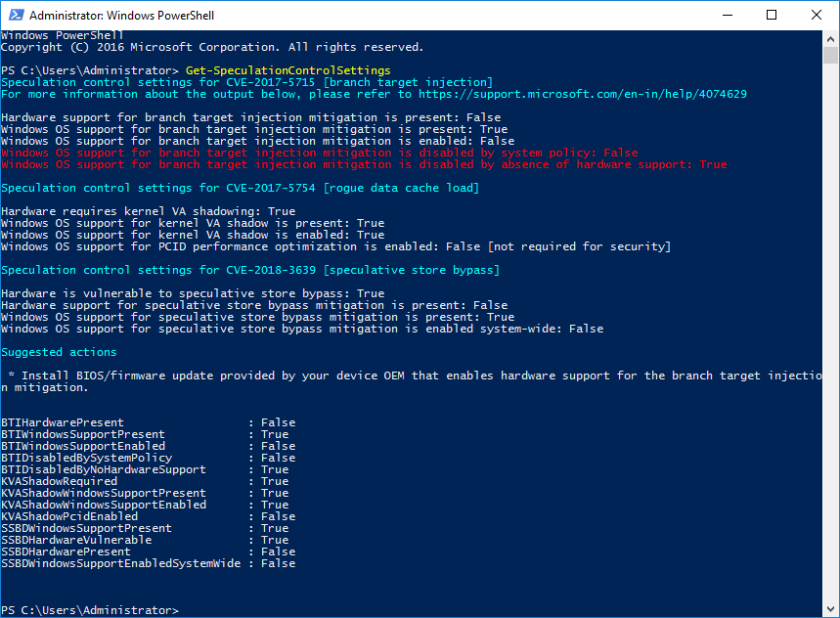Click the Get-SpeculationControlSettings command text
This screenshot has height=618, width=840.
pyautogui.click(x=288, y=70)
